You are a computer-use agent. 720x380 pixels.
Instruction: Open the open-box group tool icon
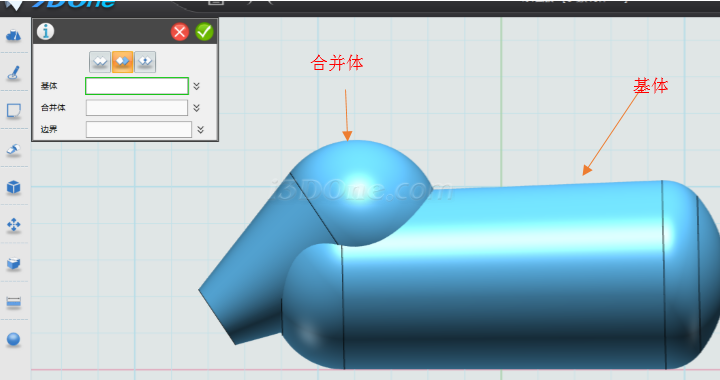click(13, 263)
